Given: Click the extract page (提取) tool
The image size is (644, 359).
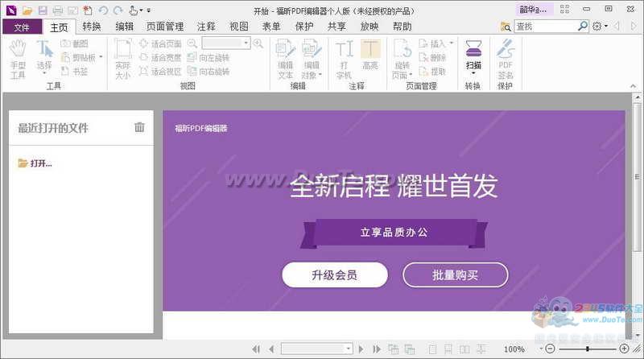Looking at the screenshot, I should 432,72.
